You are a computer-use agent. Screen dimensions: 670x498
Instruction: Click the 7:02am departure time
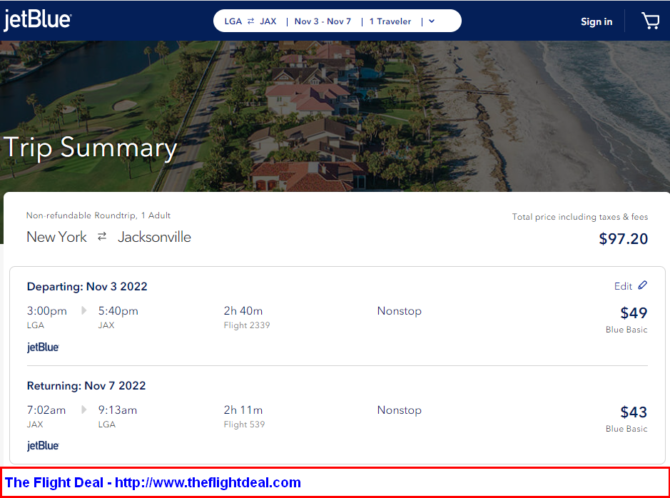(x=46, y=410)
